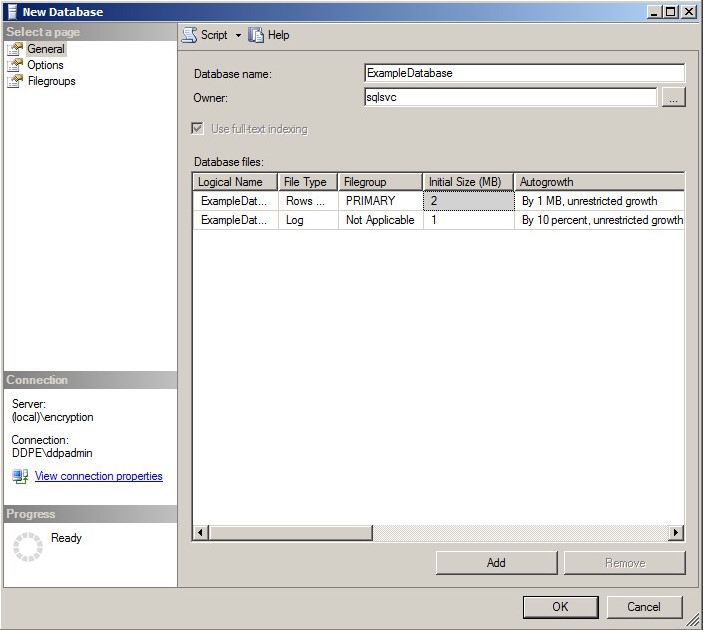Click the File Type column header
This screenshot has height=630, width=703.
(x=308, y=182)
